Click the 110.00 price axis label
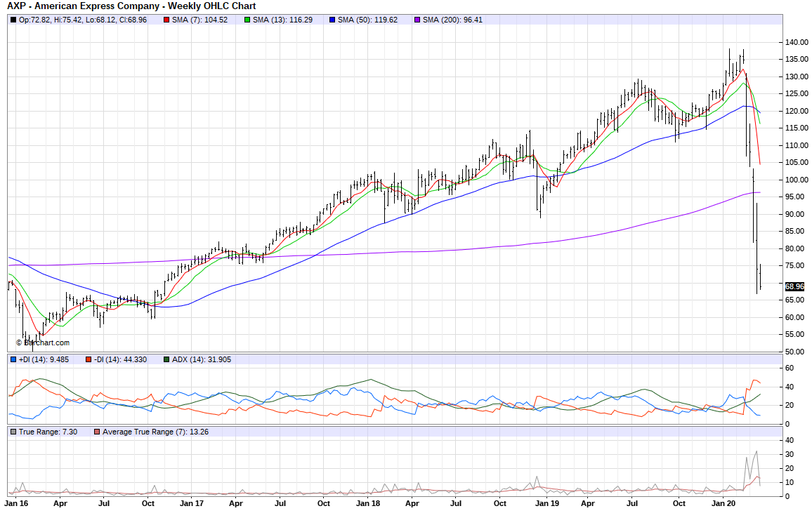Image resolution: width=812 pixels, height=525 pixels. (x=797, y=145)
